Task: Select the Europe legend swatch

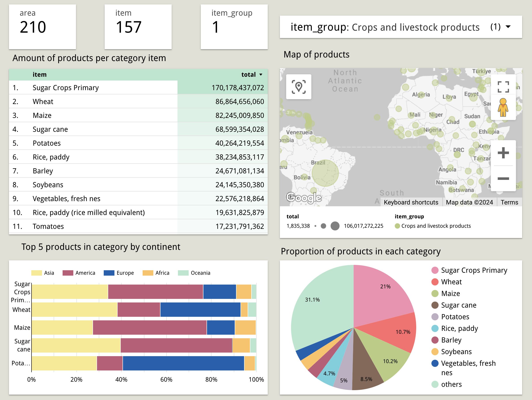Action: pos(109,273)
